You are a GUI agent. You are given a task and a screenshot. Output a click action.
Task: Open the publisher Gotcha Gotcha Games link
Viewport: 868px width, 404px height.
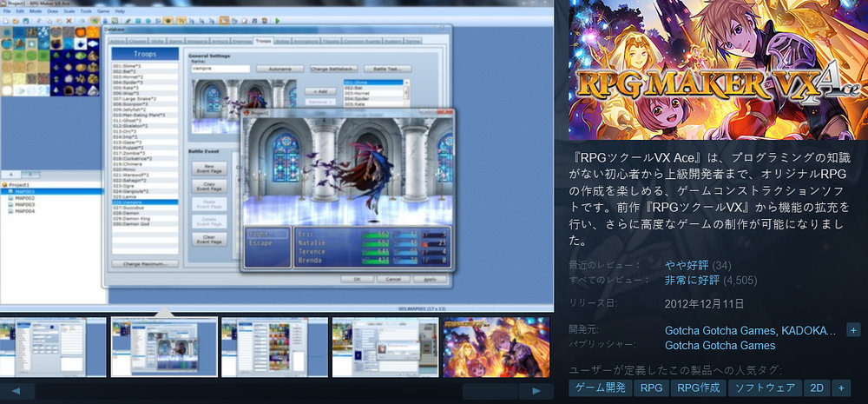(x=720, y=345)
